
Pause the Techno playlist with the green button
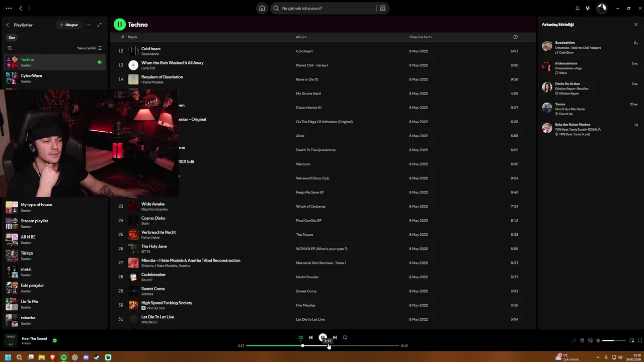click(119, 24)
